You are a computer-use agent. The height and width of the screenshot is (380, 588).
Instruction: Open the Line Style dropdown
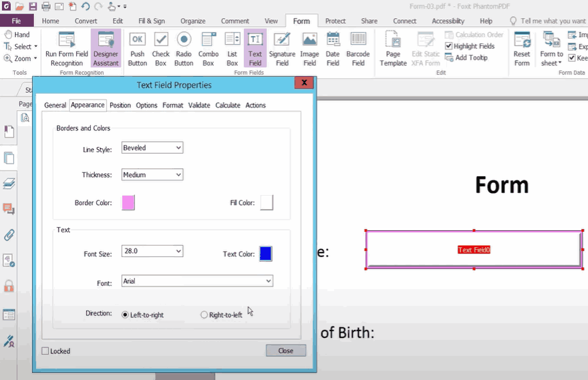pyautogui.click(x=152, y=148)
